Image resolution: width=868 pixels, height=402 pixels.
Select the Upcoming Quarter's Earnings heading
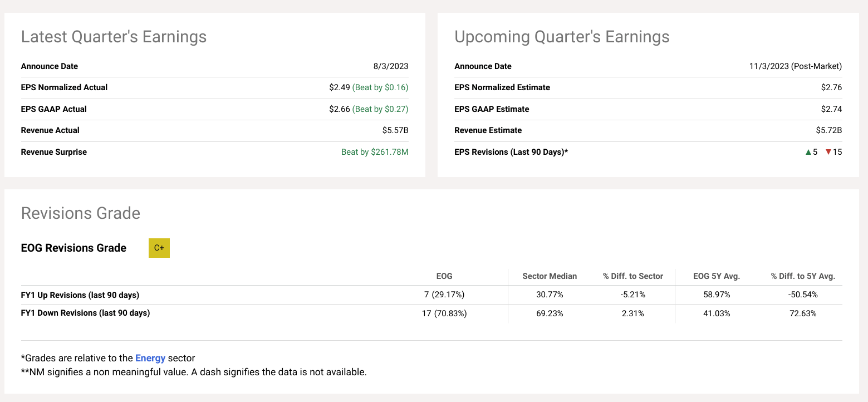pos(562,37)
